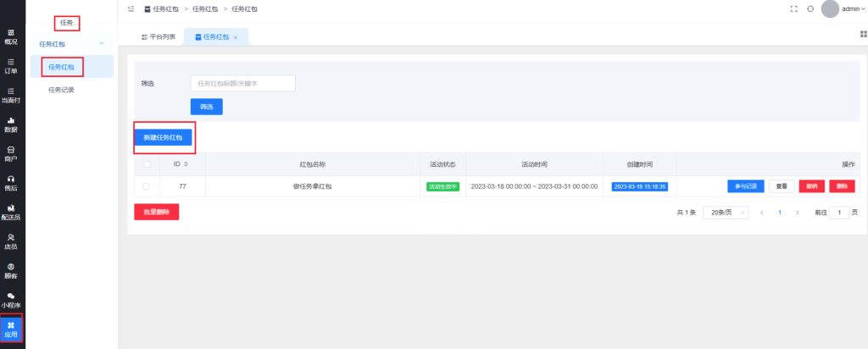
Task: Select the 商户 merchant sidebar icon
Action: [12, 153]
